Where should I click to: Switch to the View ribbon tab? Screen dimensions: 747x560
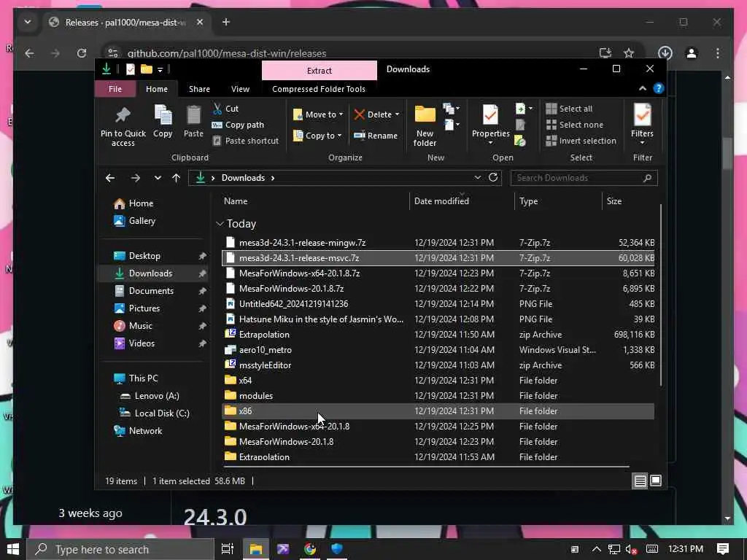pyautogui.click(x=240, y=89)
